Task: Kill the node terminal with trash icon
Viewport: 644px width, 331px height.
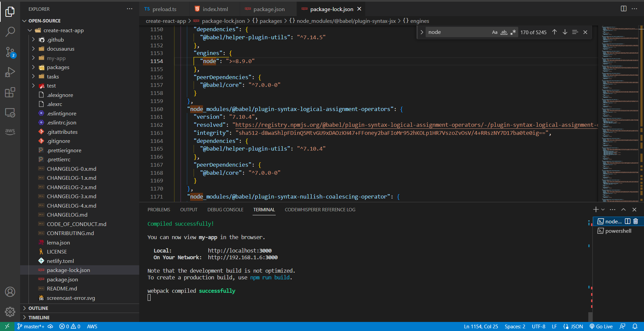Action: click(x=636, y=221)
